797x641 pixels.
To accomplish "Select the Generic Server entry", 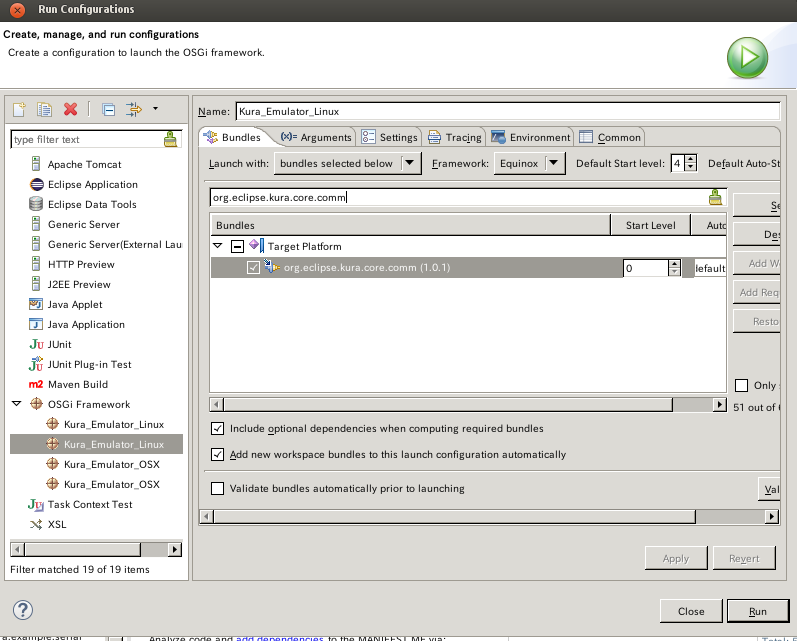I will pyautogui.click(x=84, y=225).
